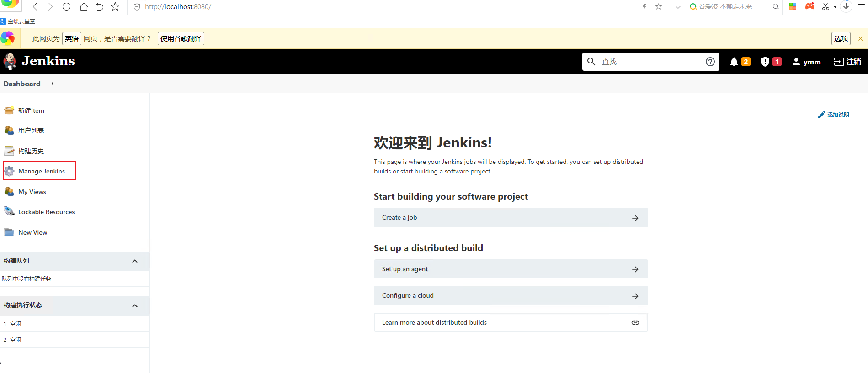
Task: Click Configure a cloud
Action: point(511,296)
